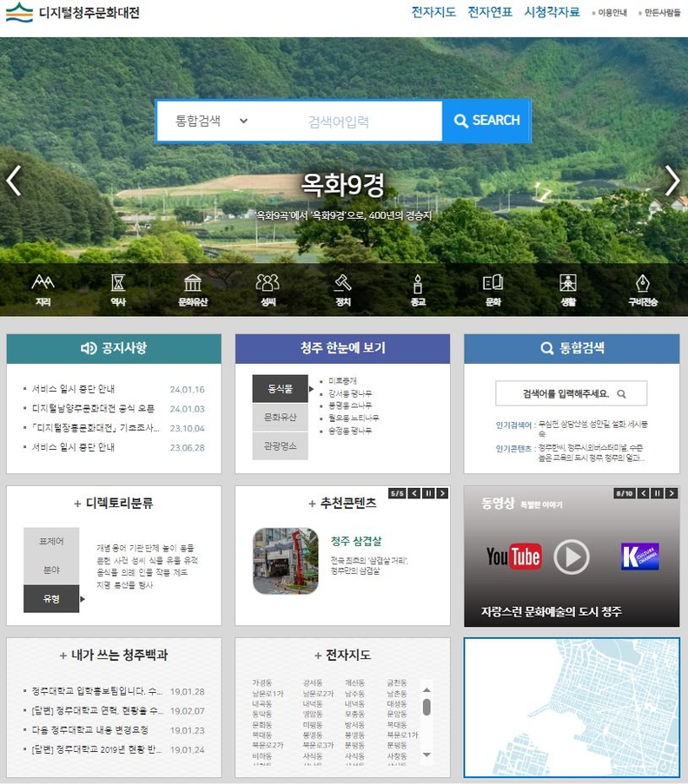Expand the 통합검색 search type dropdown
The width and height of the screenshot is (688, 784).
(x=212, y=121)
